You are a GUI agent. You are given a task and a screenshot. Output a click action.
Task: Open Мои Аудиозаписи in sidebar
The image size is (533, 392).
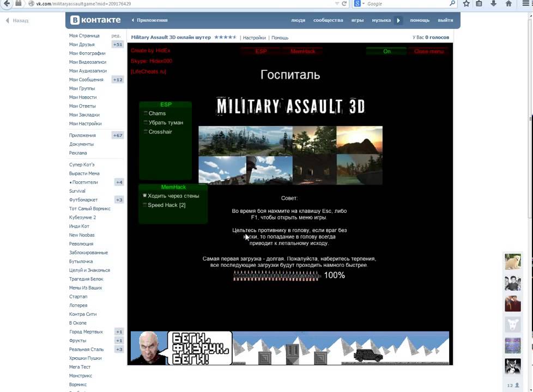(88, 71)
